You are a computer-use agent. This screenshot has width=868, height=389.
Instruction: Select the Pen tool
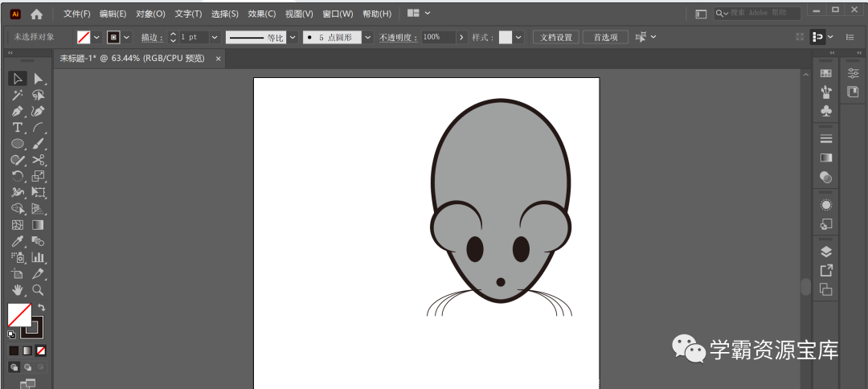[17, 111]
